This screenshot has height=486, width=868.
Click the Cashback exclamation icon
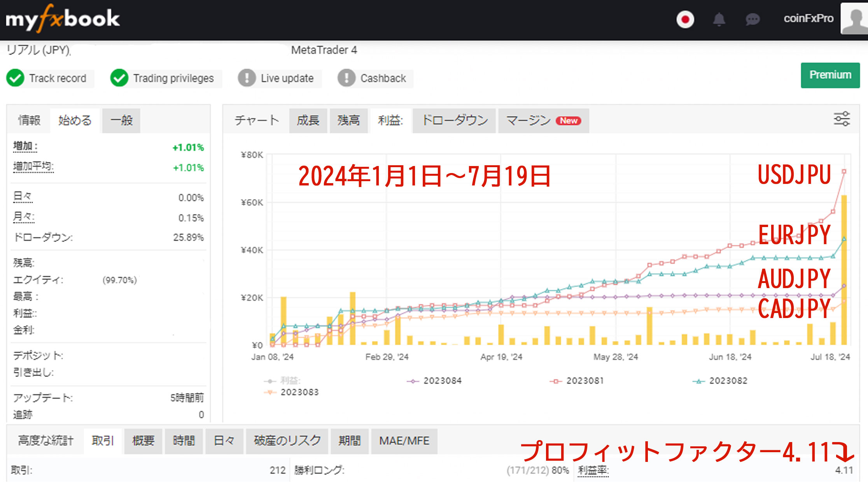[346, 78]
